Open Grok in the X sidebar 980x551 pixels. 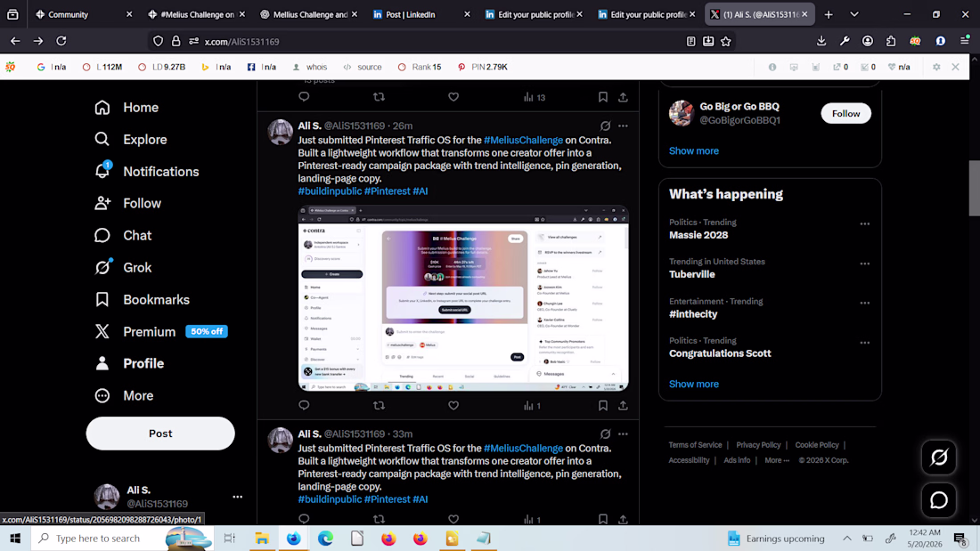(123, 267)
